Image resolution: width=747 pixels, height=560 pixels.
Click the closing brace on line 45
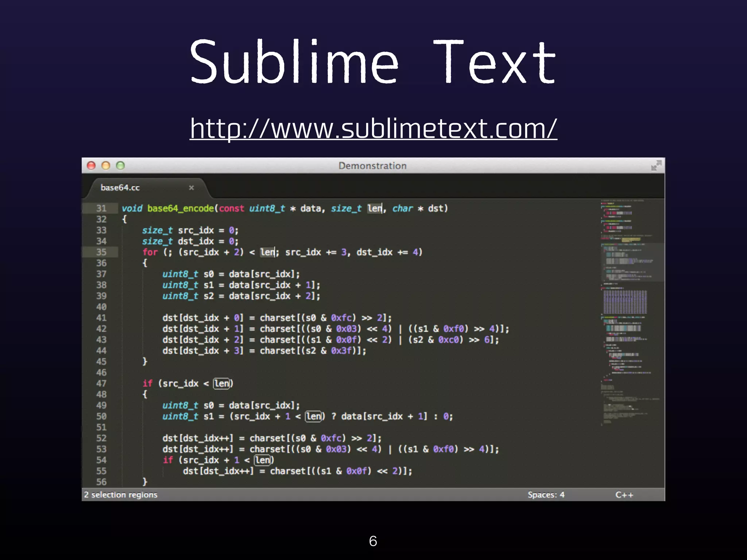pyautogui.click(x=145, y=361)
